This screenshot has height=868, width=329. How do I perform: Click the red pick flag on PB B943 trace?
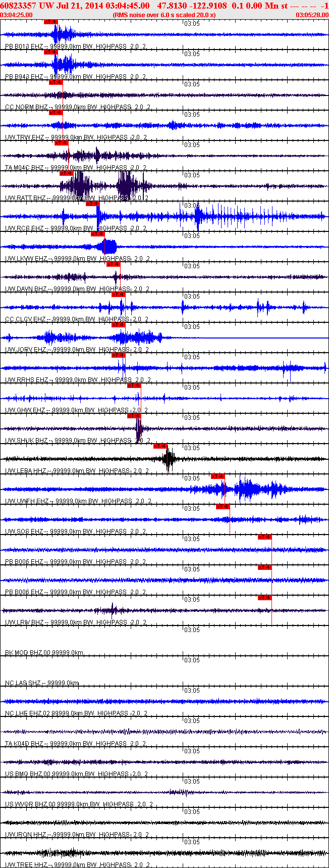[x=51, y=52]
